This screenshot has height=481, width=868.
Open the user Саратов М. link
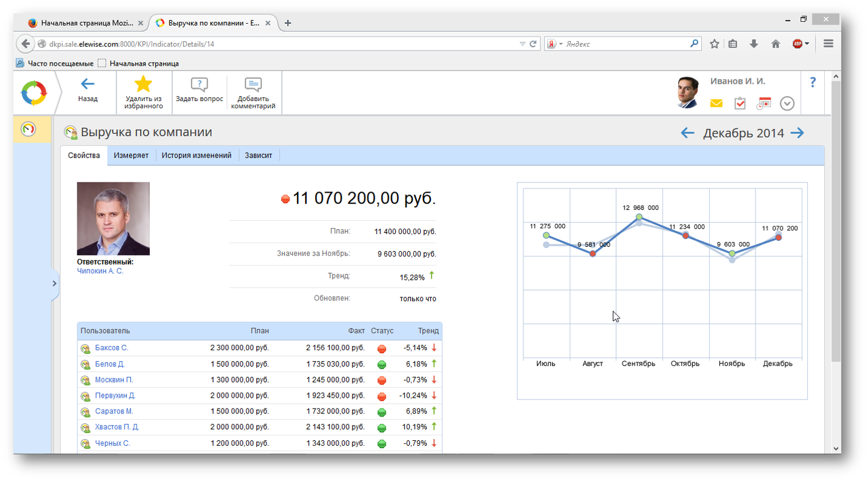click(114, 411)
